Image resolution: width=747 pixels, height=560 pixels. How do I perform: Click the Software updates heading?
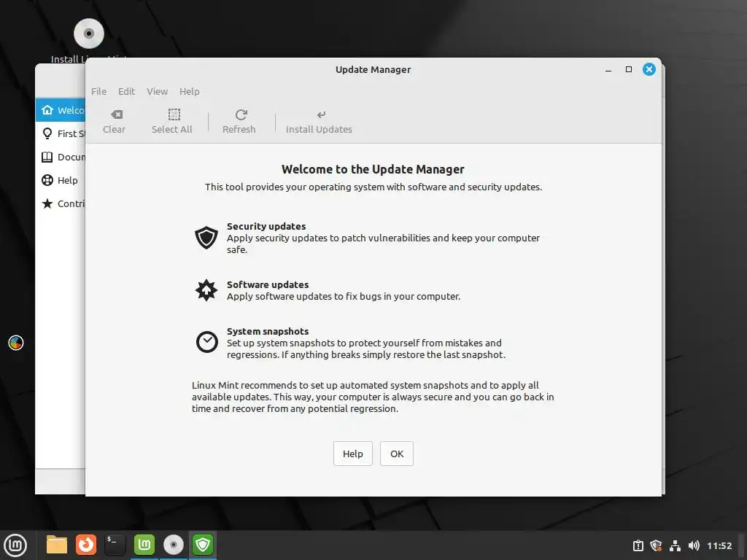268,285
